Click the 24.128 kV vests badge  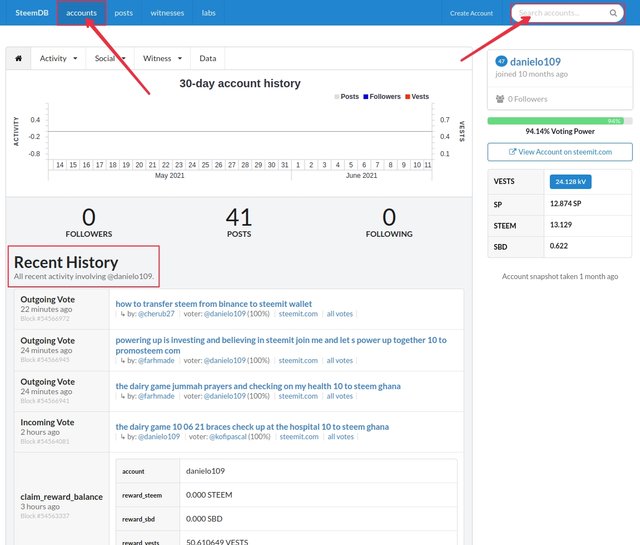tap(570, 182)
